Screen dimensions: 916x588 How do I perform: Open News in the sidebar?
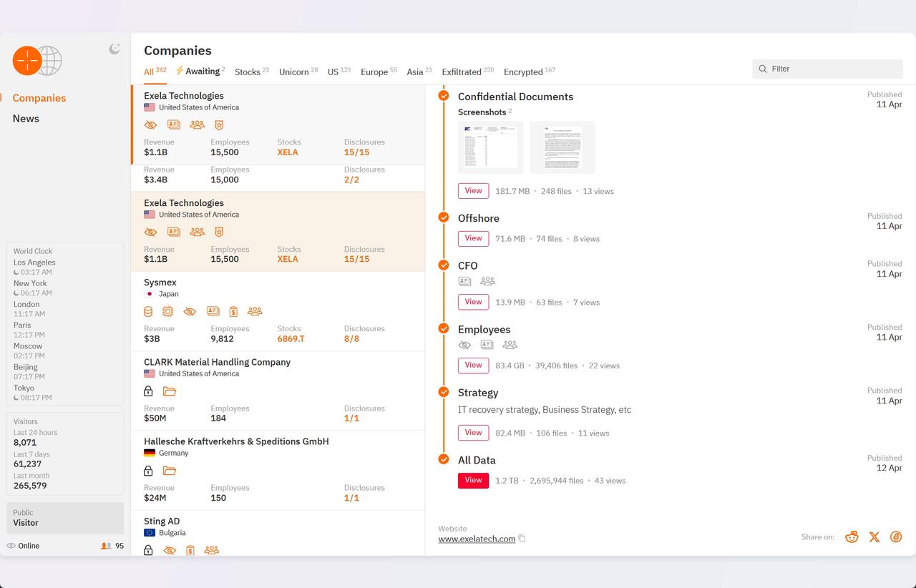(x=26, y=119)
